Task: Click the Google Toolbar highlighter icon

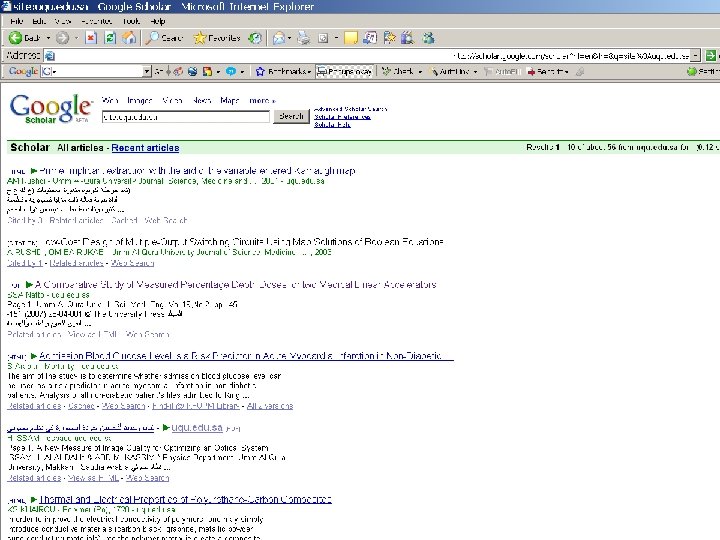Action: coord(580,71)
